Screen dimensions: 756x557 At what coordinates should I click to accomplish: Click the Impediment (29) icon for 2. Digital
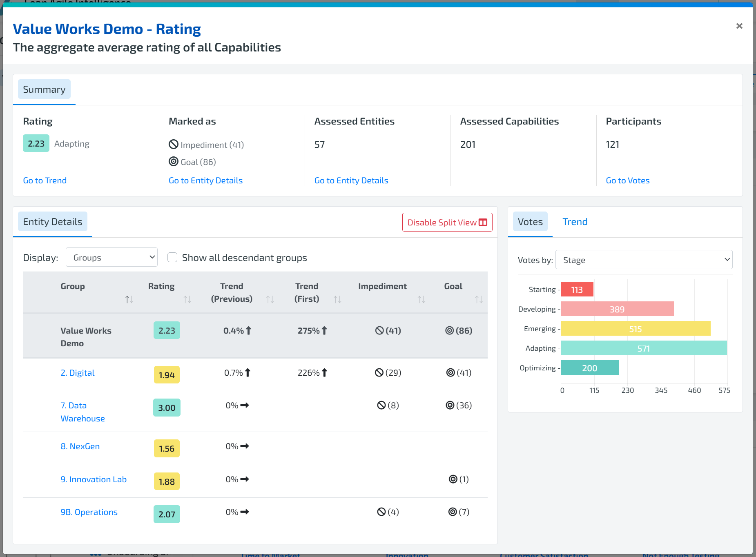tap(379, 372)
